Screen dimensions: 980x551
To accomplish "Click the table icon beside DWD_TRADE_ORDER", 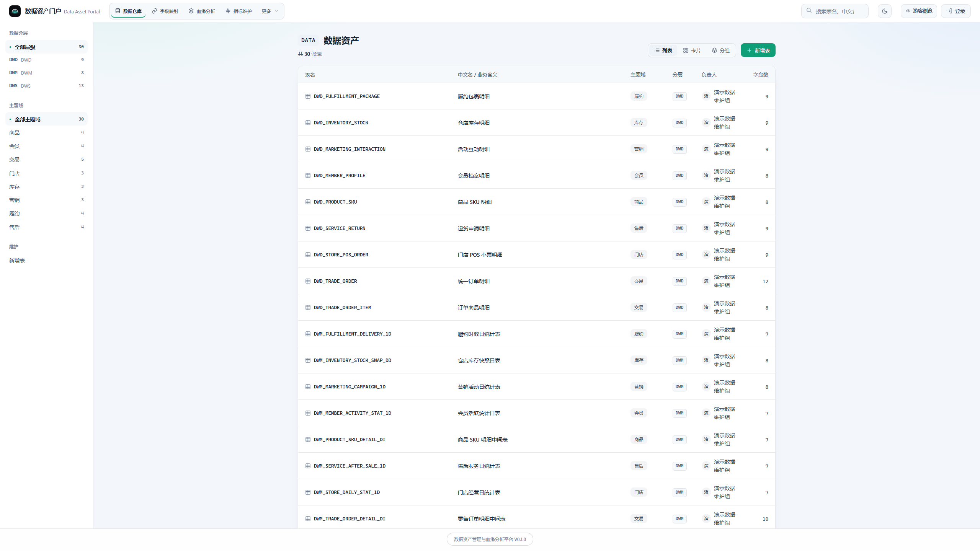I will coord(308,281).
